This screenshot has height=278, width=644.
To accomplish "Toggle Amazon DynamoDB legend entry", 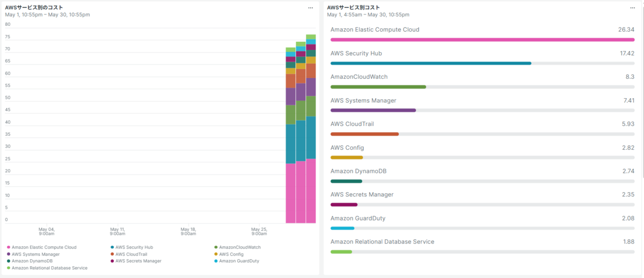I will 30,261.
